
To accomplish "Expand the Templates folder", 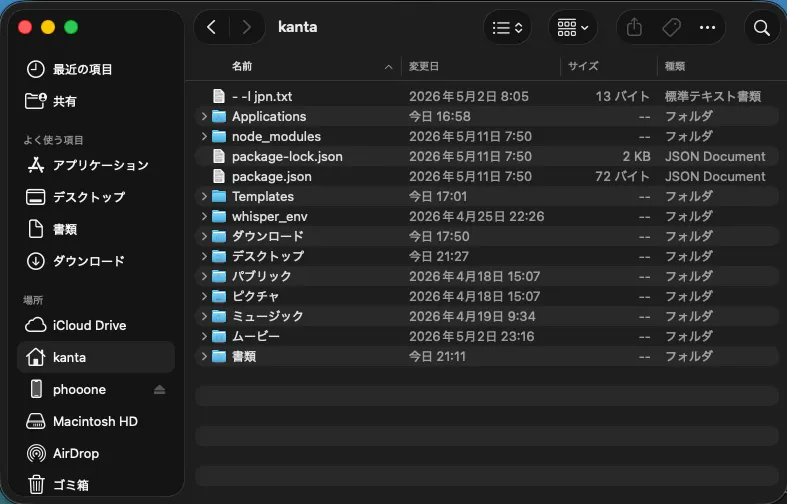I will click(204, 196).
